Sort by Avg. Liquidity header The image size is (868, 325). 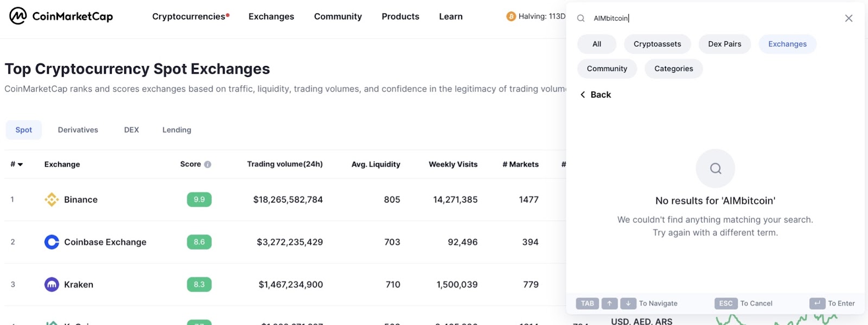376,164
